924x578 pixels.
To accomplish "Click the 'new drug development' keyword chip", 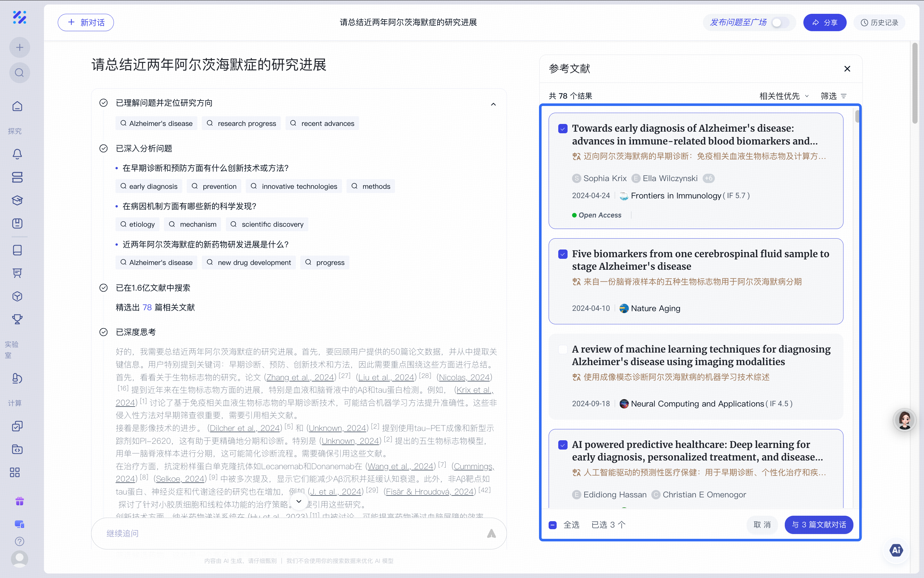I will click(249, 262).
